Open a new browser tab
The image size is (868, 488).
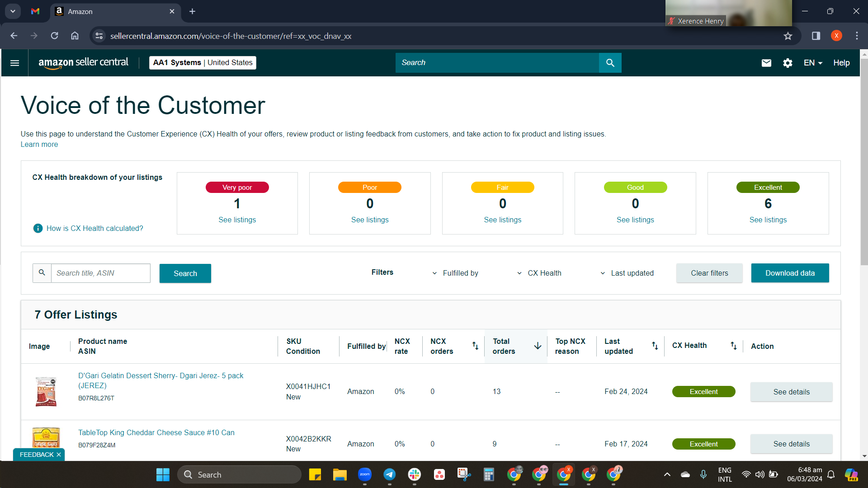[192, 11]
